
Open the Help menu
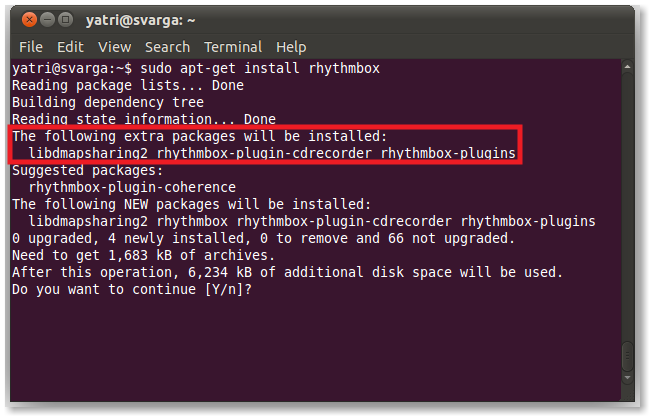pyautogui.click(x=291, y=47)
